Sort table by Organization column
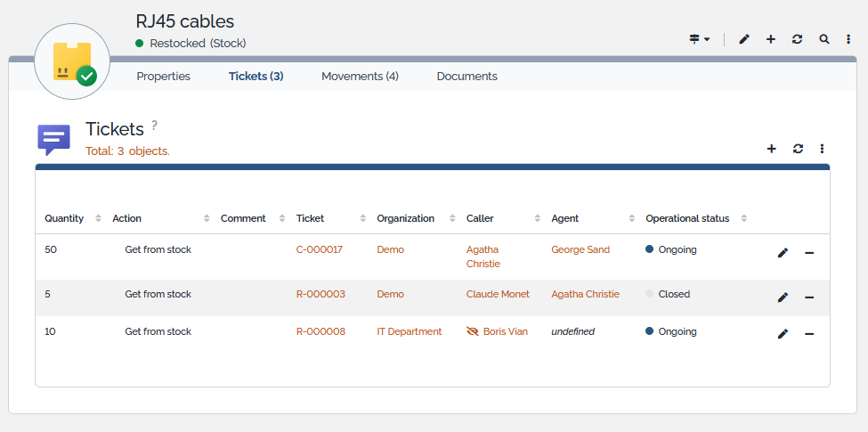This screenshot has width=868, height=432. click(x=405, y=218)
